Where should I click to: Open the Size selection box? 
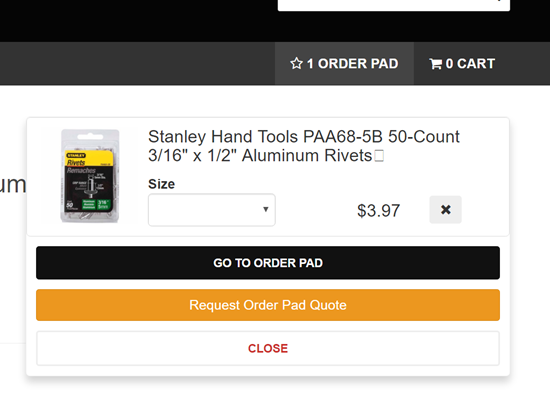tap(212, 210)
